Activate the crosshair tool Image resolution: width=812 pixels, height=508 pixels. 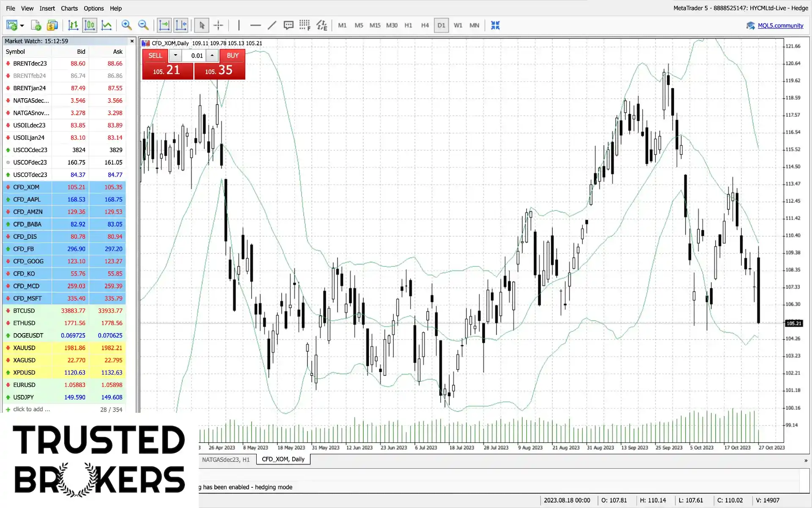pos(218,25)
